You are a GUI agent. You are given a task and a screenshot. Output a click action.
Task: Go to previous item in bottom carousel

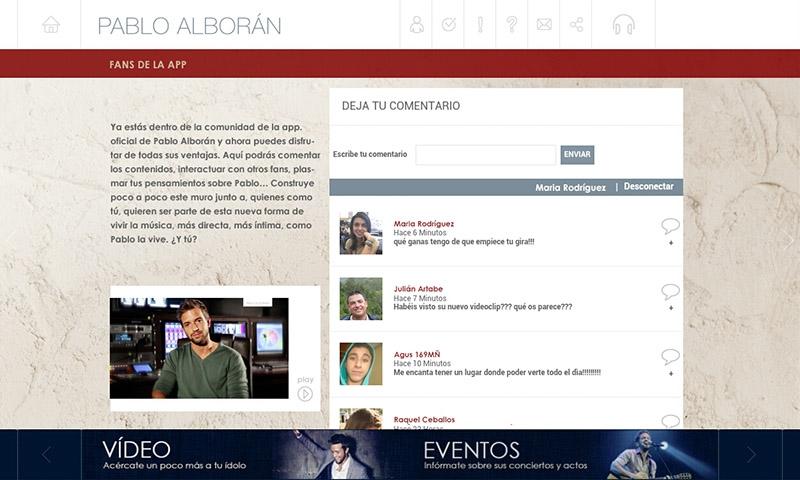click(x=47, y=454)
